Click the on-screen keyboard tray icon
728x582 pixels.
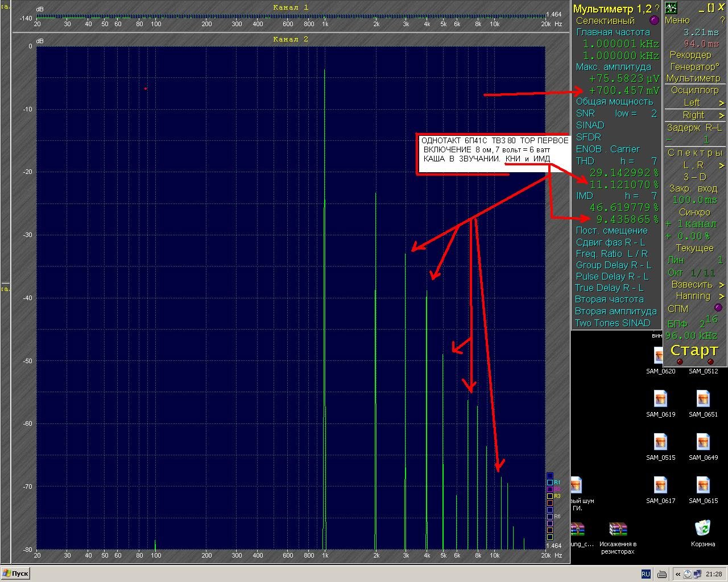coord(662,574)
